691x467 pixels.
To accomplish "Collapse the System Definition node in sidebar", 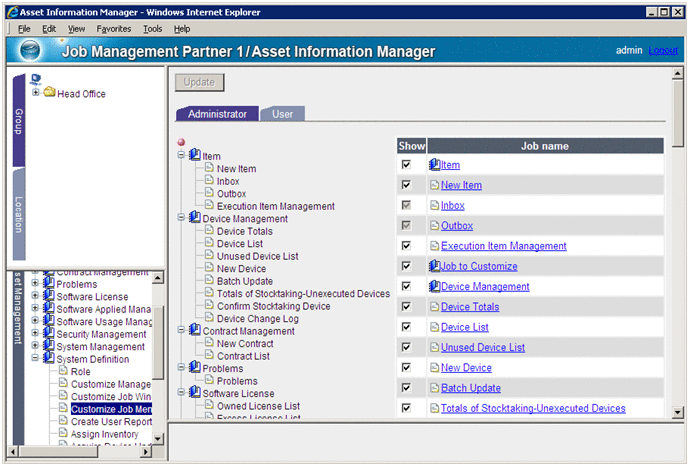I will 36,359.
